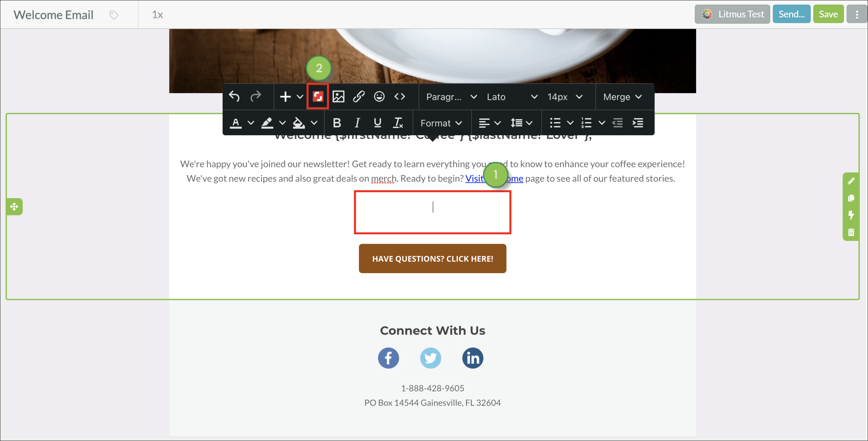
Task: Expand the line height options arrow
Action: tap(529, 123)
